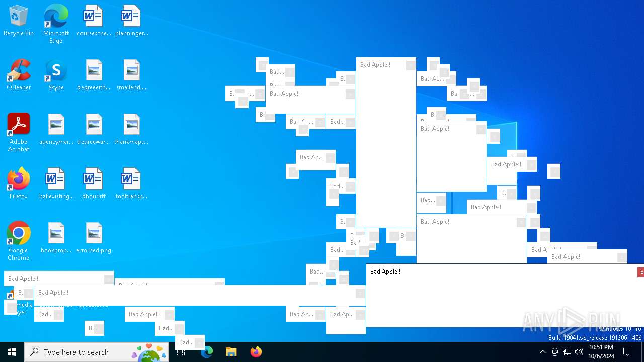Select the bookprop image file

[56, 238]
